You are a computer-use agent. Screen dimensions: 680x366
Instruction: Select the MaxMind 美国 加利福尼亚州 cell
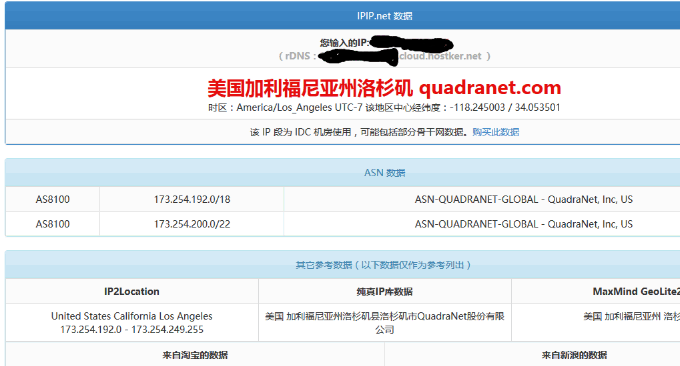click(x=631, y=316)
